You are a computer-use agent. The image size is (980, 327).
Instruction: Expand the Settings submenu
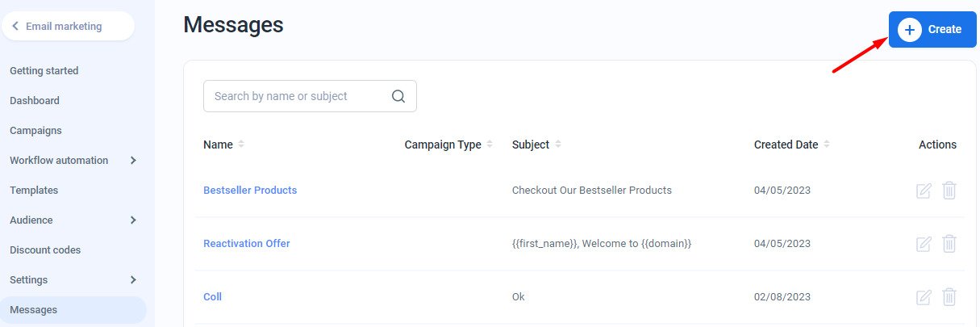click(x=133, y=280)
